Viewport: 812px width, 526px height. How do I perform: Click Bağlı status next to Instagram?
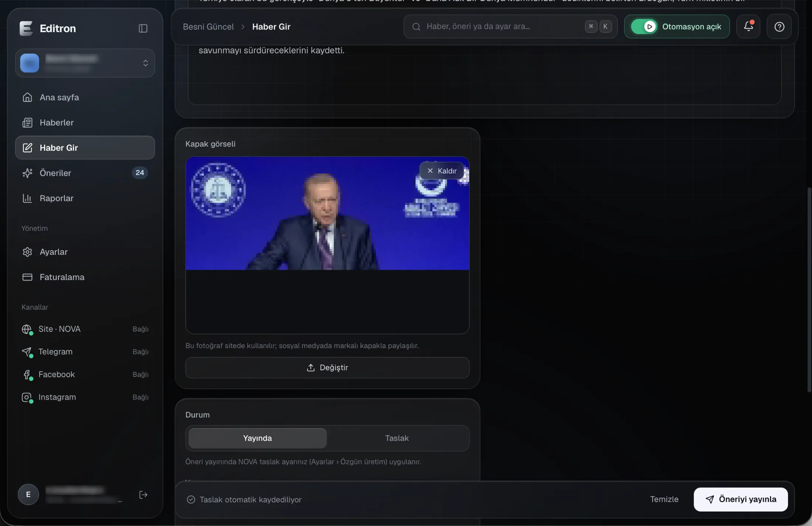tap(141, 397)
